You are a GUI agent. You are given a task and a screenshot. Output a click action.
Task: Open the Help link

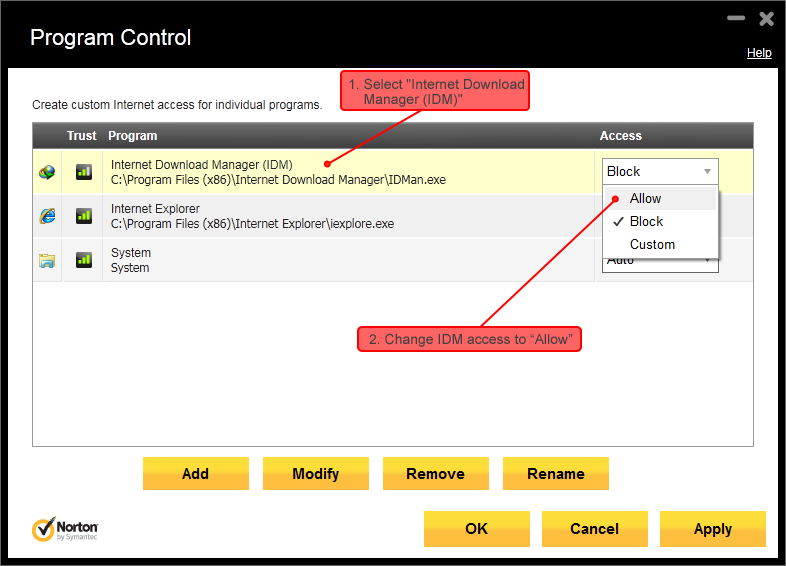pyautogui.click(x=759, y=53)
